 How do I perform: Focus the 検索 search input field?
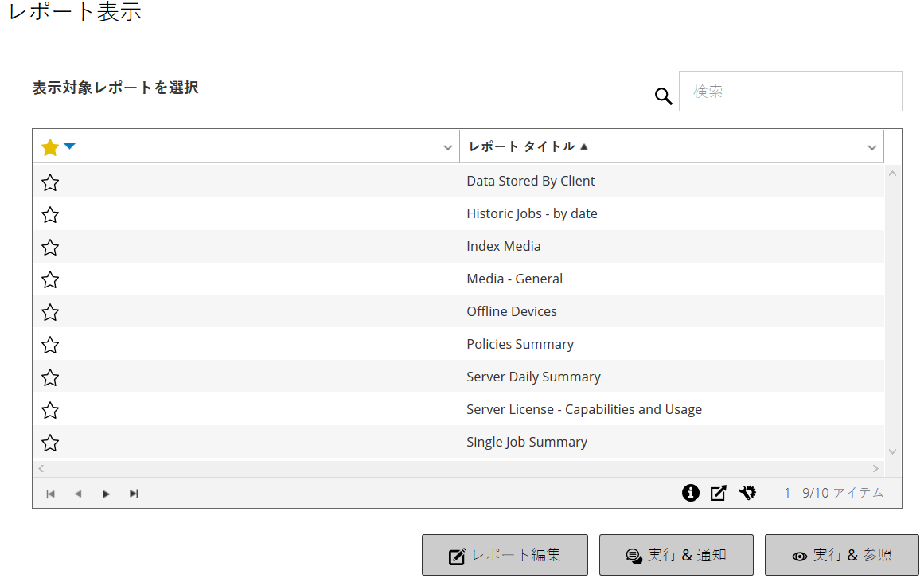[789, 92]
